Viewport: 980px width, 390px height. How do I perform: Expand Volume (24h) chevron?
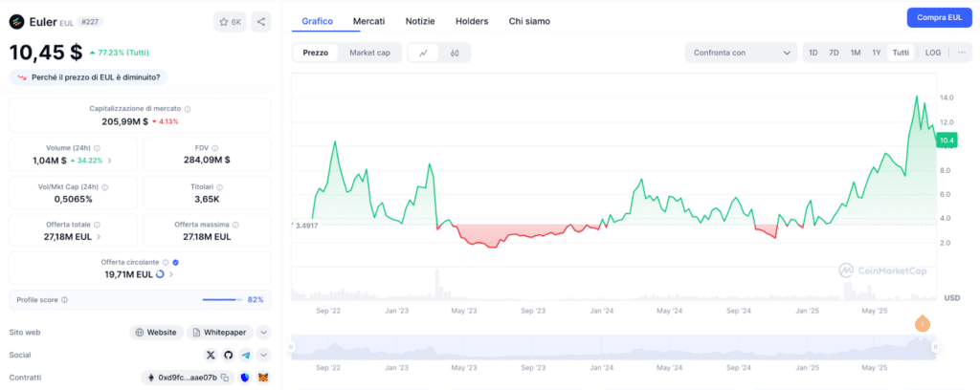pos(110,161)
